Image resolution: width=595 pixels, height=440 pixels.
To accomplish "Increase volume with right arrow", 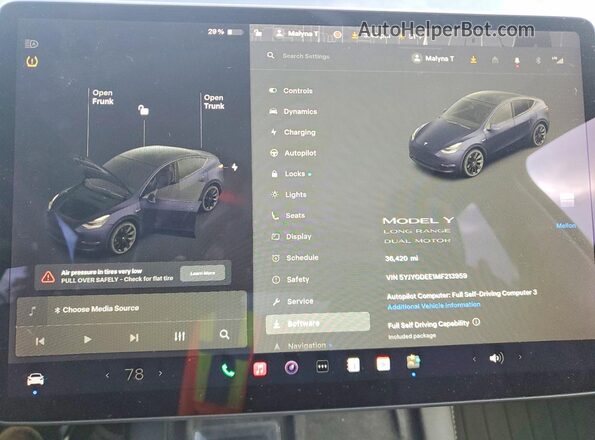I will pos(520,357).
